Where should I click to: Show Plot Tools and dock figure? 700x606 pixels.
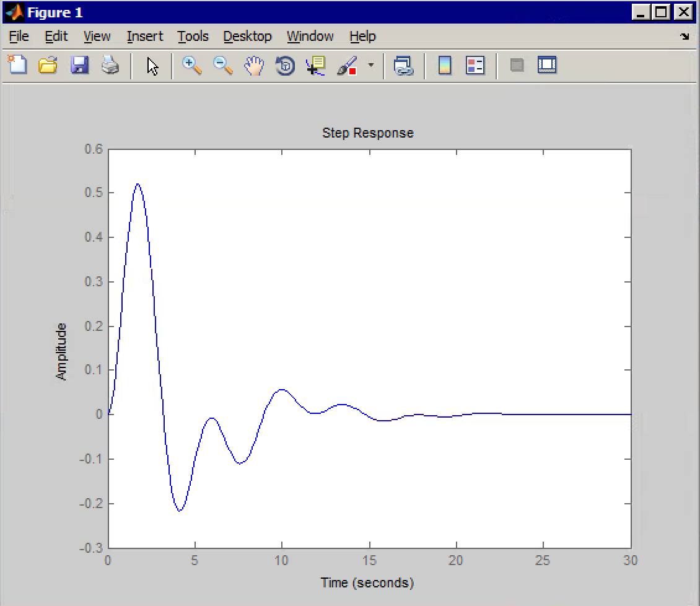click(548, 66)
